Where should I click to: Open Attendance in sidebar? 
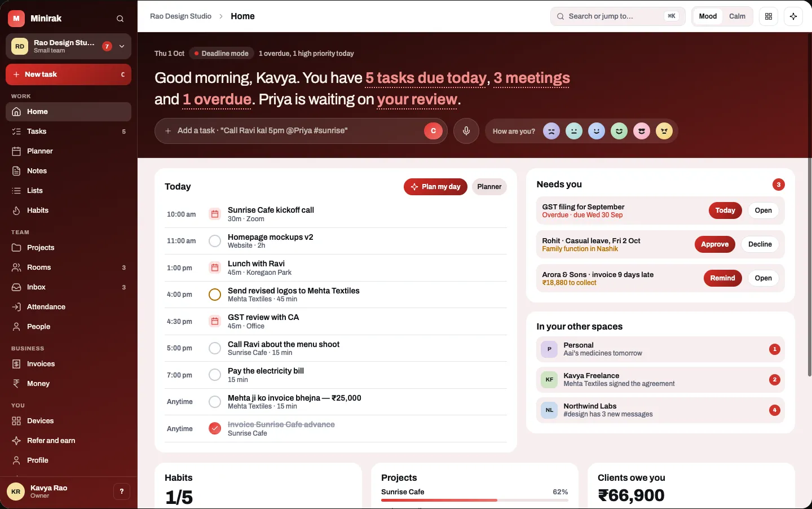point(68,307)
